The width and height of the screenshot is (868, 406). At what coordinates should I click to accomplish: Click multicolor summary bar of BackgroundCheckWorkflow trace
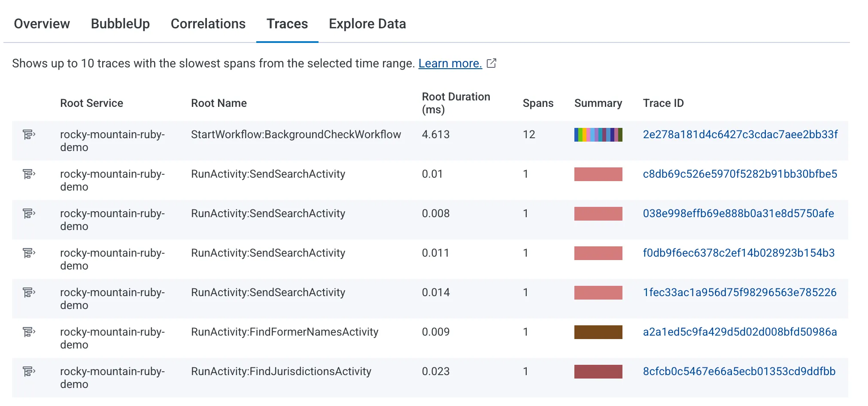[598, 135]
